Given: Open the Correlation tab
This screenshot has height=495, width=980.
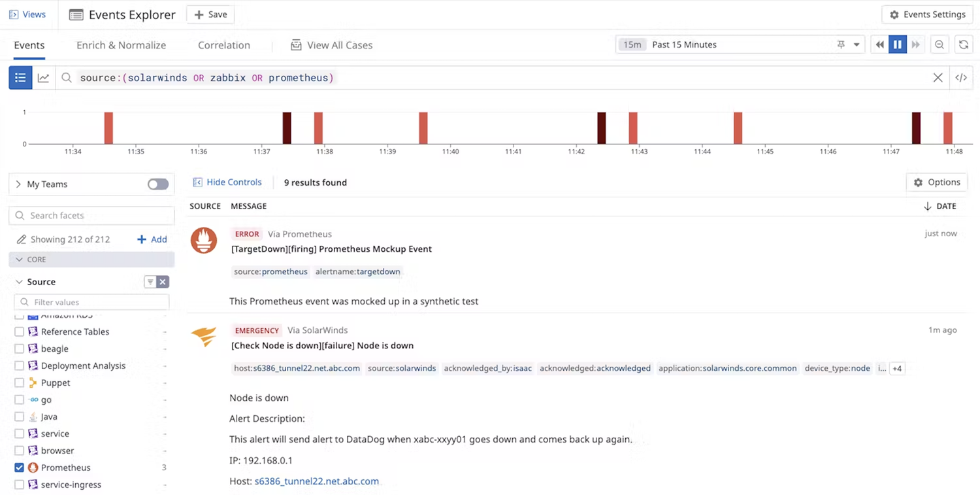Looking at the screenshot, I should (x=224, y=45).
